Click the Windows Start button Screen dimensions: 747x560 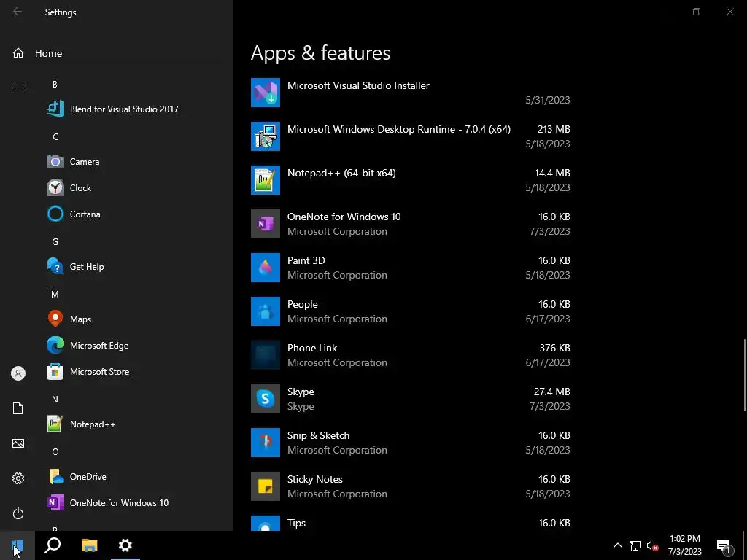[18, 545]
